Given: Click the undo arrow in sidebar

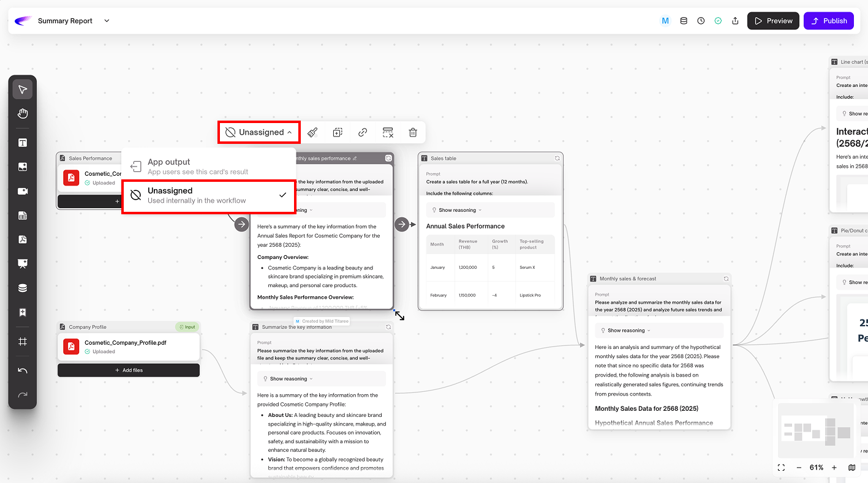Looking at the screenshot, I should (23, 370).
